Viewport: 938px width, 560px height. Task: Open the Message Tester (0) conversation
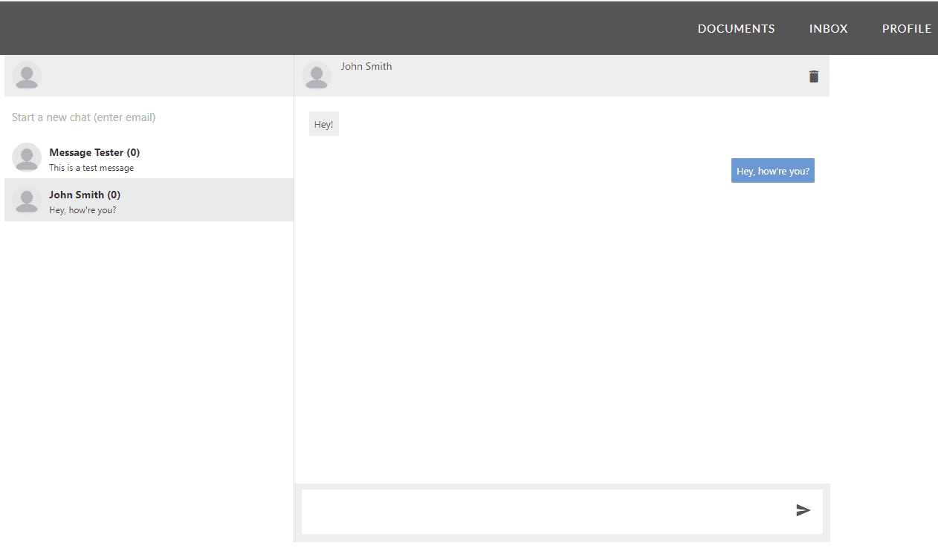[94, 153]
